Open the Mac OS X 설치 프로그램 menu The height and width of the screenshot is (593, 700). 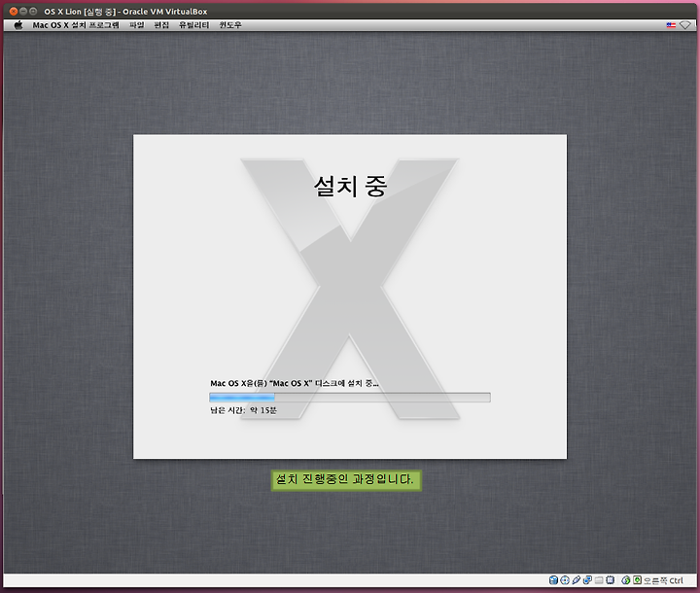(x=76, y=25)
